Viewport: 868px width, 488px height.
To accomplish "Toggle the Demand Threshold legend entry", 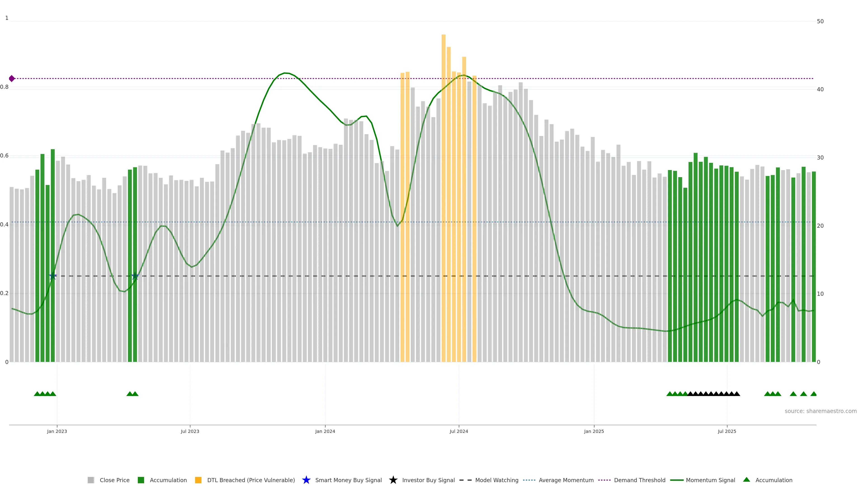I will (x=639, y=480).
